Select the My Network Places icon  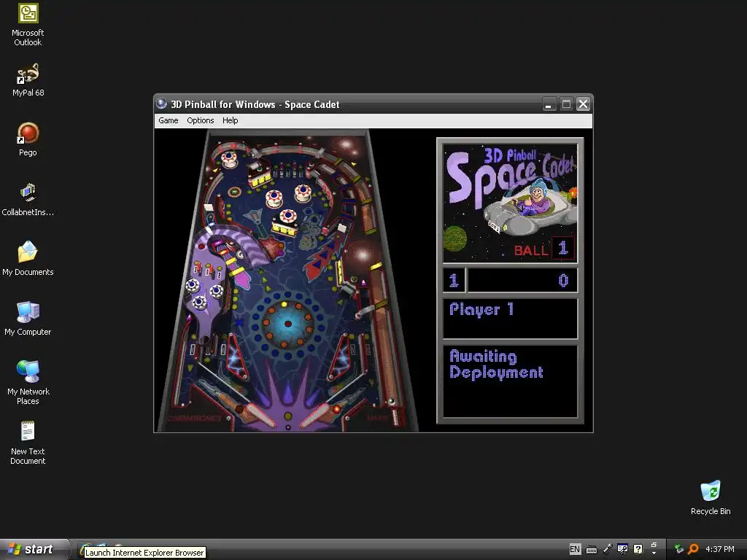28,382
